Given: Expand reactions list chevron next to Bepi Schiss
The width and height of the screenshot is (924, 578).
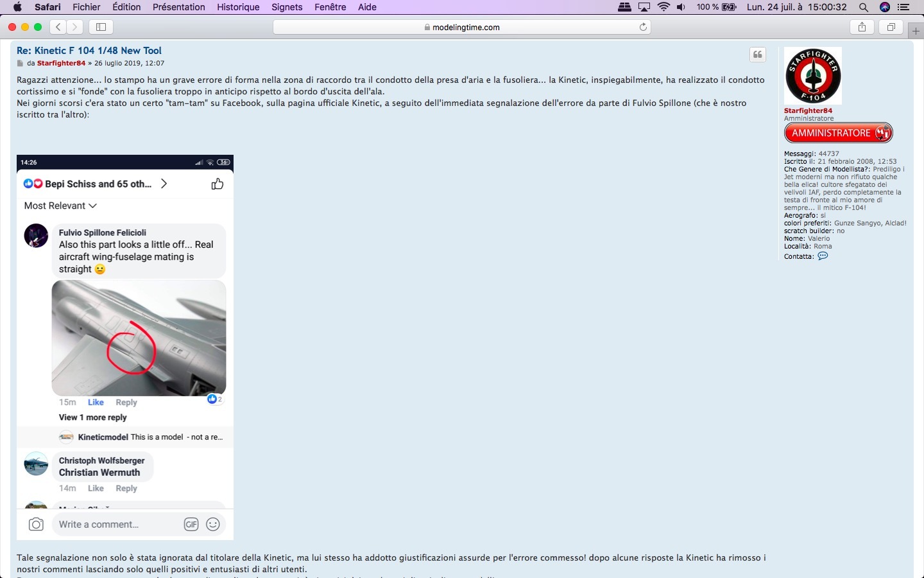Looking at the screenshot, I should click(164, 184).
